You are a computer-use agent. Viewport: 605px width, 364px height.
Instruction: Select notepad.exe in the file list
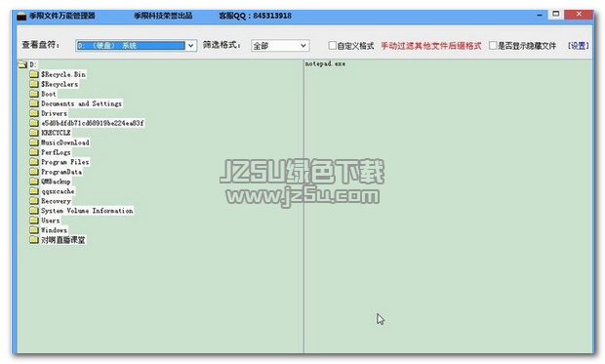pos(325,63)
